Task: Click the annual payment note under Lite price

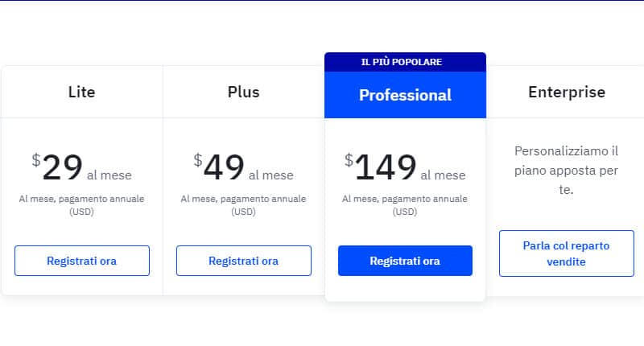Action: tap(82, 205)
